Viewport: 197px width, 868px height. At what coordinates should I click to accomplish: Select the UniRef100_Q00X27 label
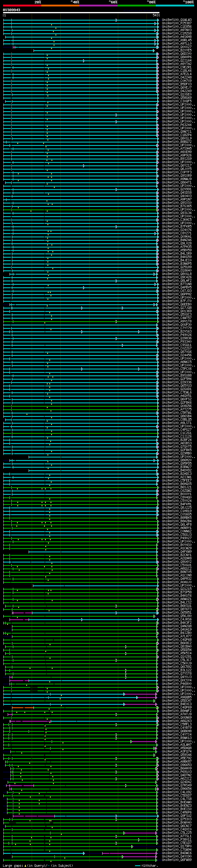(x=177, y=47)
